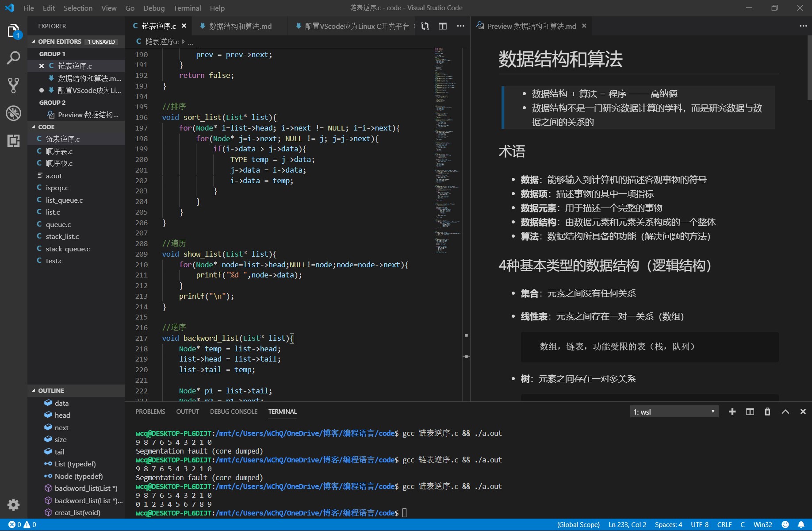This screenshot has width=812, height=531.
Task: Open the Help menu
Action: pyautogui.click(x=217, y=8)
